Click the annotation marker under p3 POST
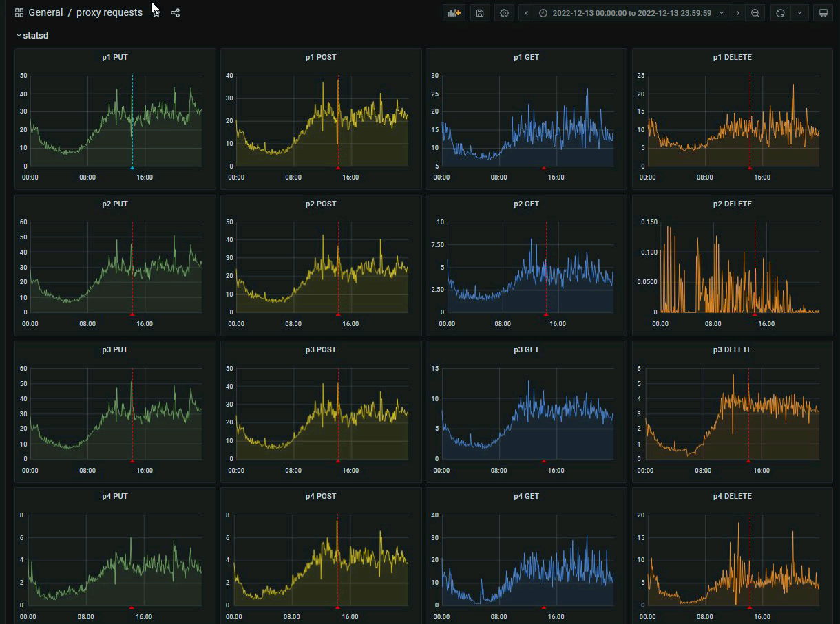This screenshot has height=624, width=840. pyautogui.click(x=337, y=460)
